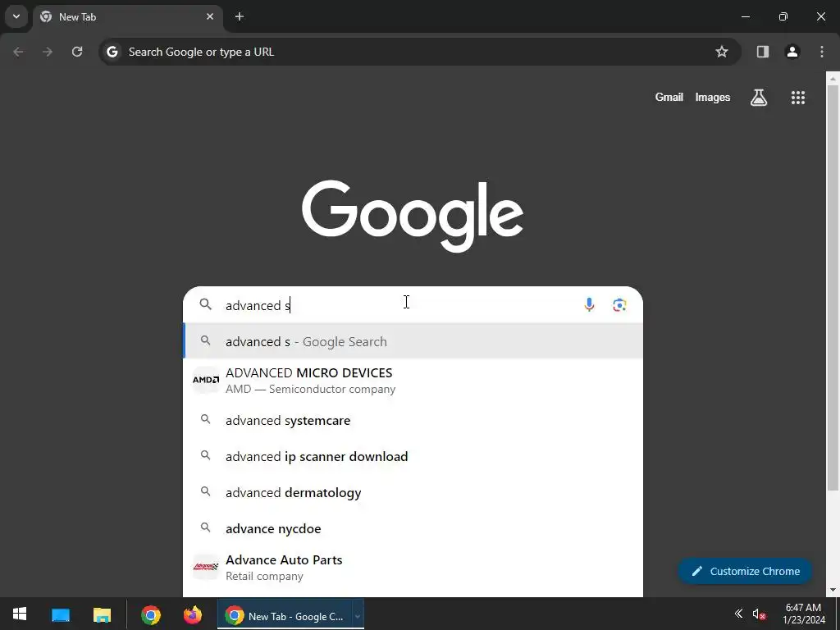Expand the taskbar window dropdown arrow
The height and width of the screenshot is (630, 840).
358,615
